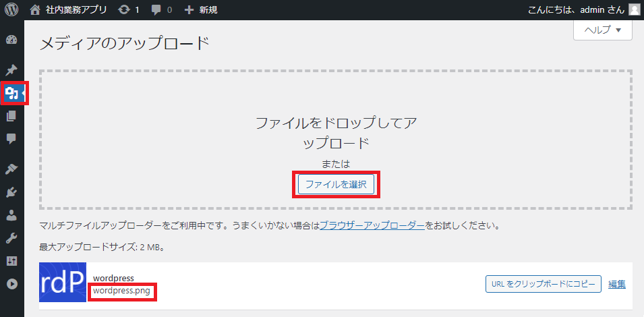The width and height of the screenshot is (644, 317).
Task: Open Users via the person icon
Action: (x=11, y=214)
